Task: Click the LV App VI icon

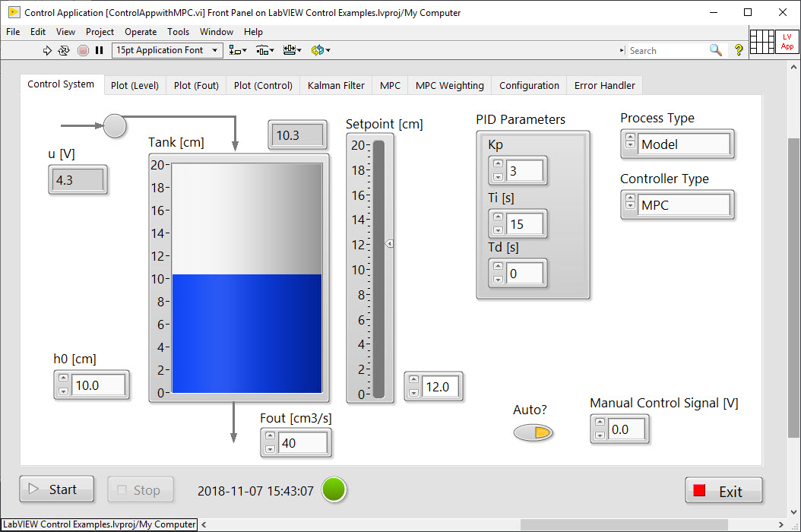Action: click(787, 41)
